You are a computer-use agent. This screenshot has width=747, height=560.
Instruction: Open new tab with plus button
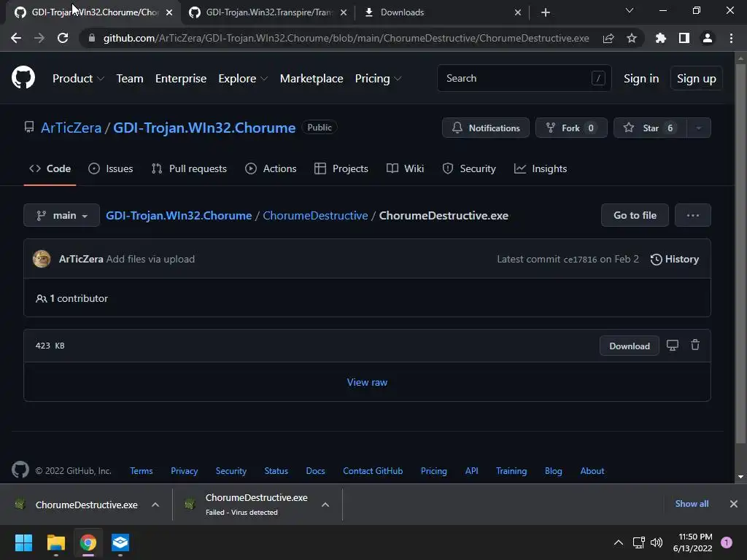click(x=546, y=12)
